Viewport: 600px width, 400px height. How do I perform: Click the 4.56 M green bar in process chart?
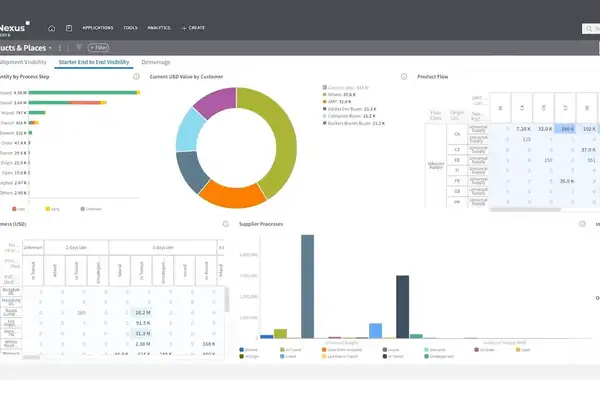(x=83, y=93)
